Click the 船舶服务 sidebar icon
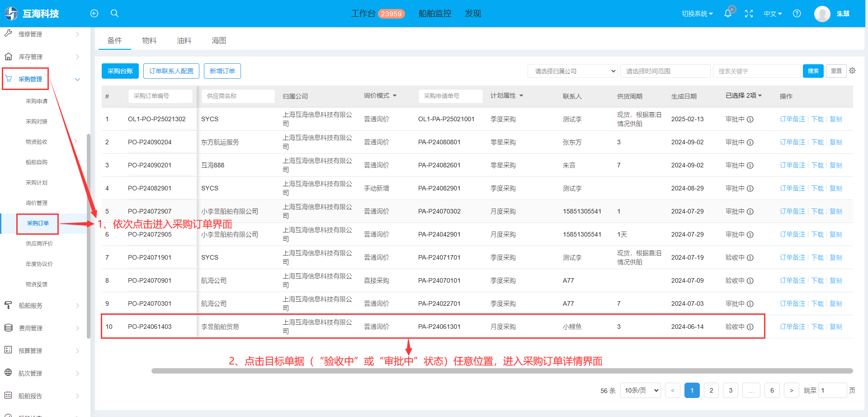868x417 pixels. 8,305
